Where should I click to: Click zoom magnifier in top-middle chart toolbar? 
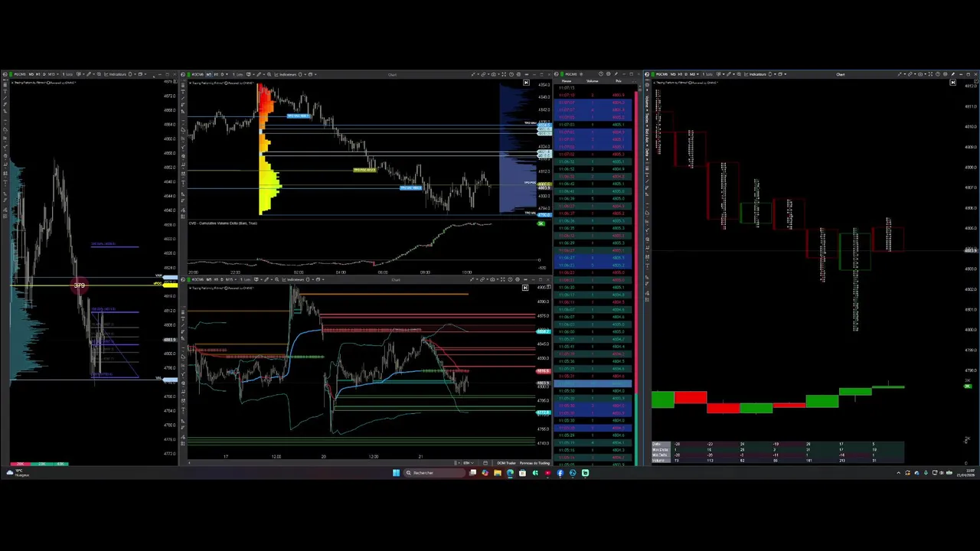tap(269, 74)
